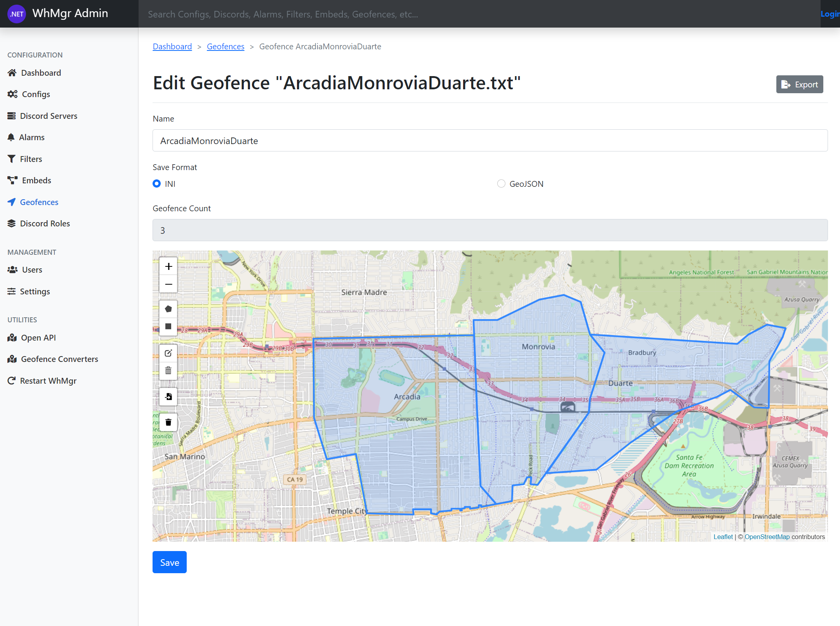Activate the edit layers tool
The height and width of the screenshot is (626, 840).
[x=168, y=353]
